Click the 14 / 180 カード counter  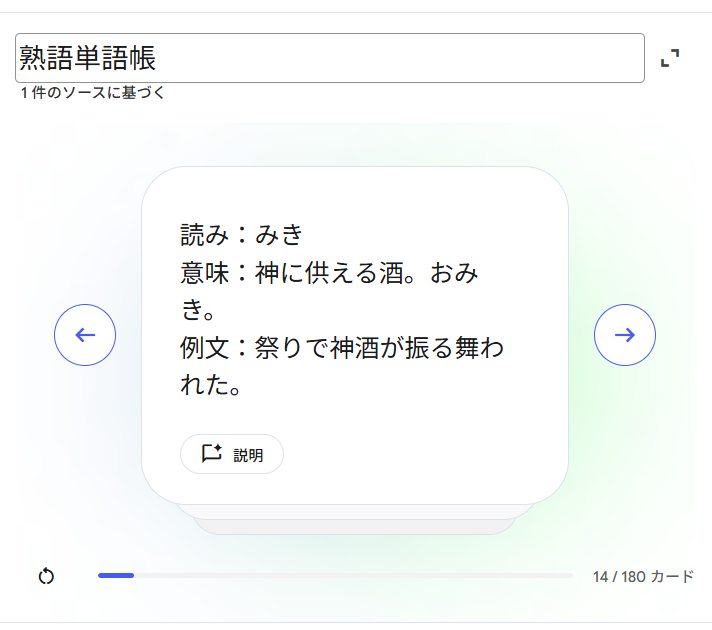tap(643, 576)
